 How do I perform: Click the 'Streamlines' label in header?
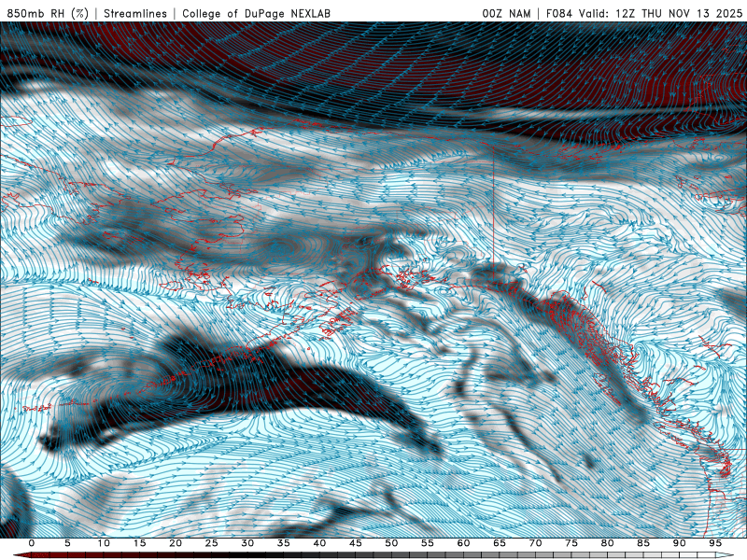(x=135, y=13)
